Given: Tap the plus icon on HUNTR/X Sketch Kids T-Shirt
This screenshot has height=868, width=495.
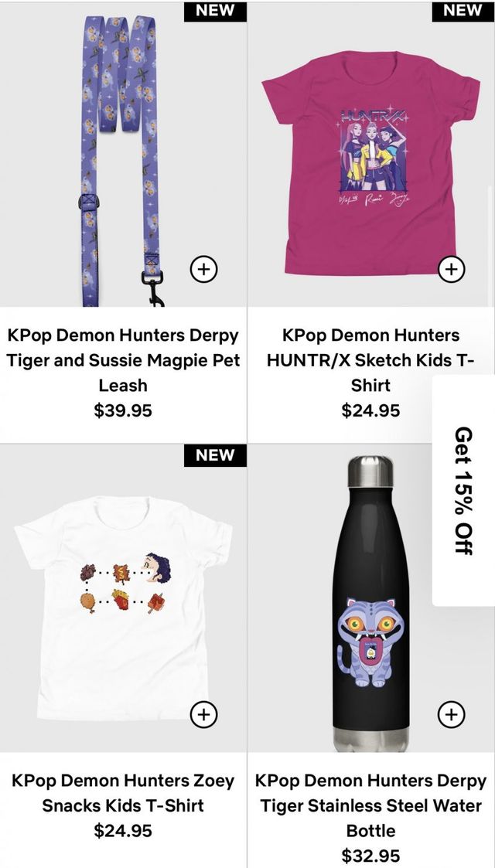Looking at the screenshot, I should point(451,269).
